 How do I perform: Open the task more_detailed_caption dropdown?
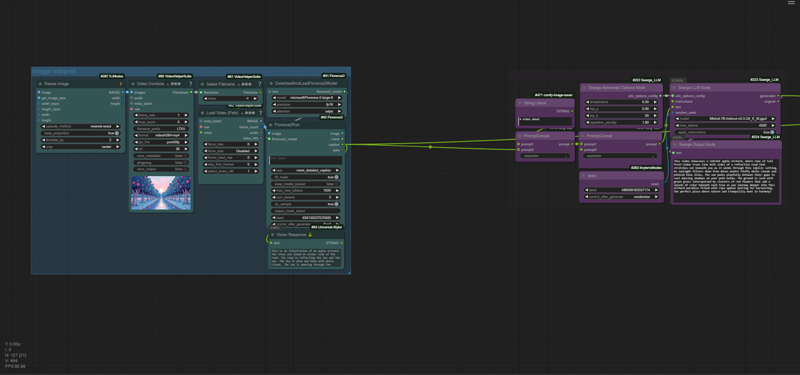[x=306, y=170]
